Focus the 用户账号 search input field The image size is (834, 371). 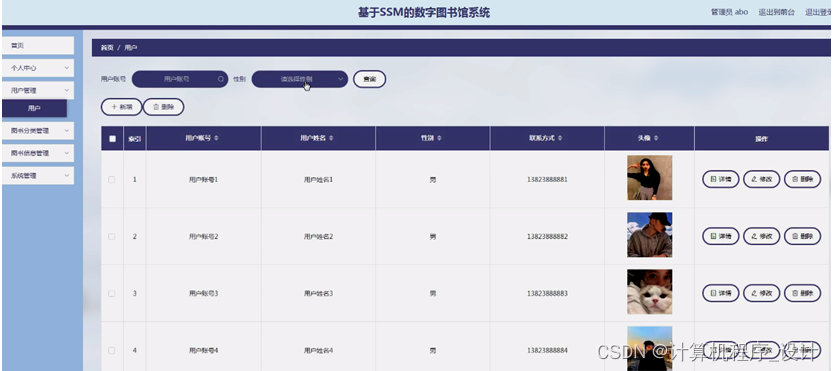tap(180, 79)
